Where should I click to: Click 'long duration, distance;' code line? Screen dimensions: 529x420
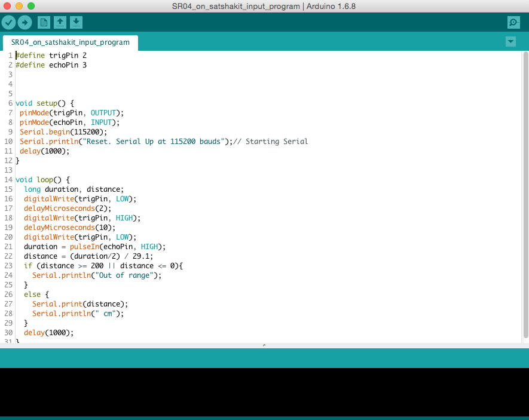74,189
